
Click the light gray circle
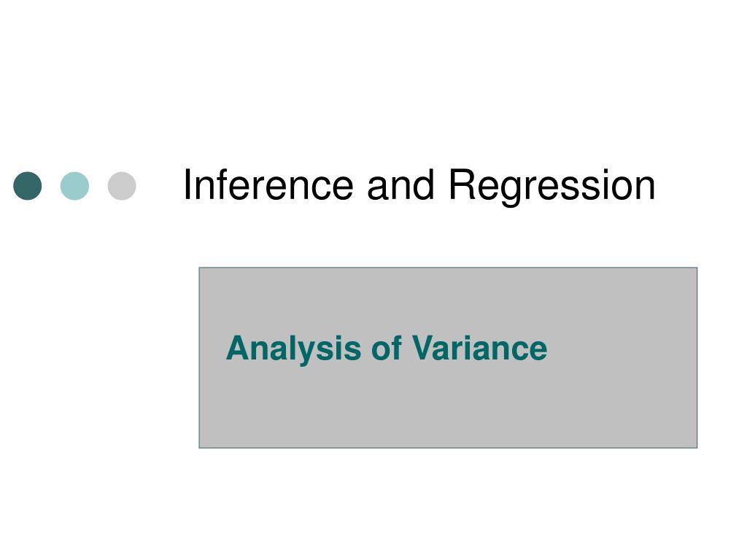(122, 186)
